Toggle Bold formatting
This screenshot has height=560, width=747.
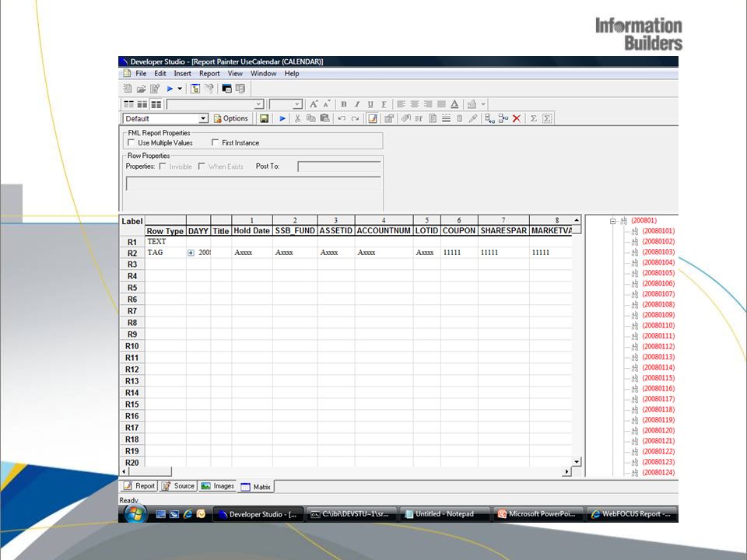343,104
